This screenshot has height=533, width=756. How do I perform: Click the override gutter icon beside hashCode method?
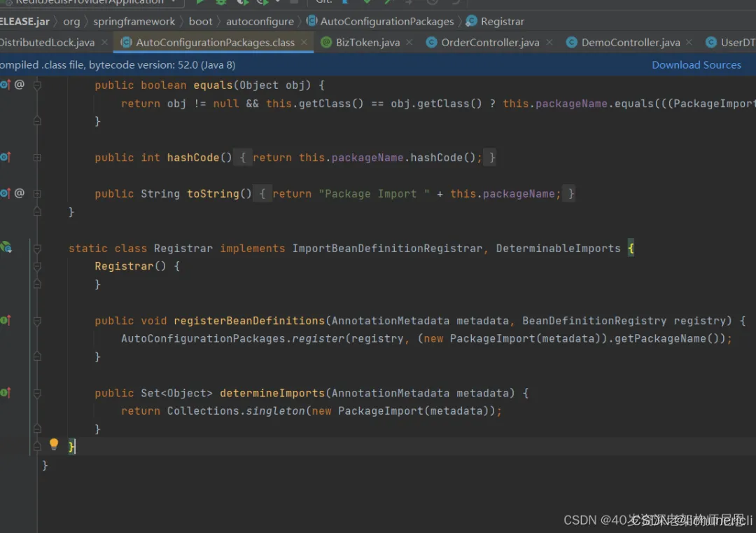(x=5, y=157)
